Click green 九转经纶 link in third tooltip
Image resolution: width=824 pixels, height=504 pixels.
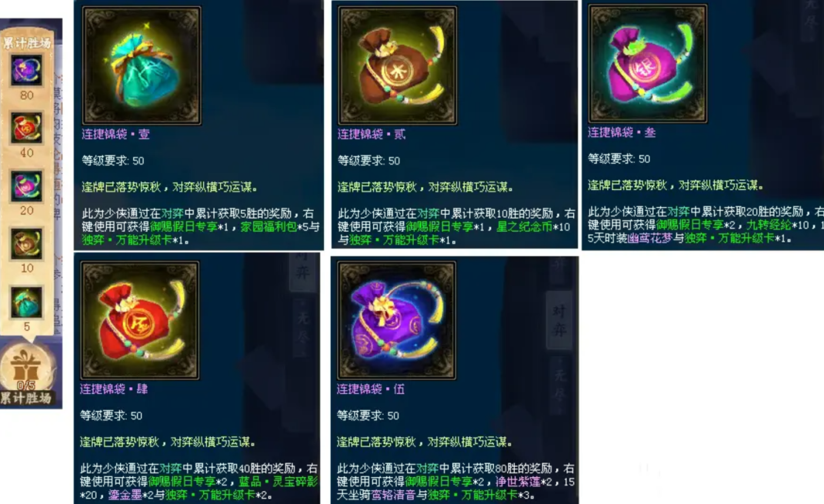pos(769,225)
